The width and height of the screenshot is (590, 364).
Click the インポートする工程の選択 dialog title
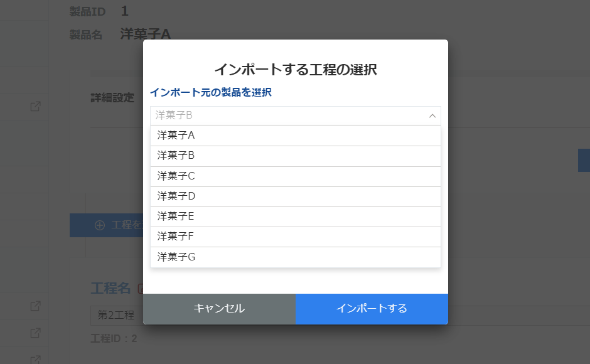[x=296, y=70]
